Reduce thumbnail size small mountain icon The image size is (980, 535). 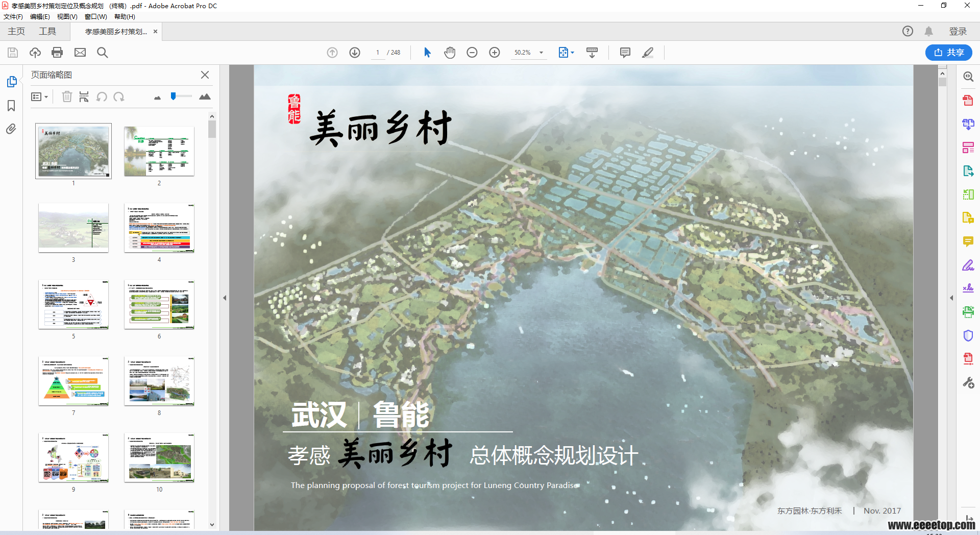click(157, 98)
